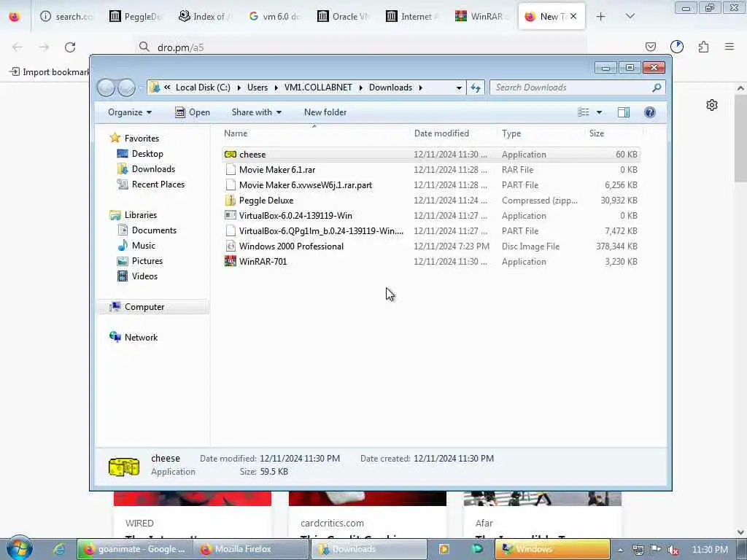Select the Peggle Deluxe zipped folder icon
The width and height of the screenshot is (747, 560).
coord(230,201)
